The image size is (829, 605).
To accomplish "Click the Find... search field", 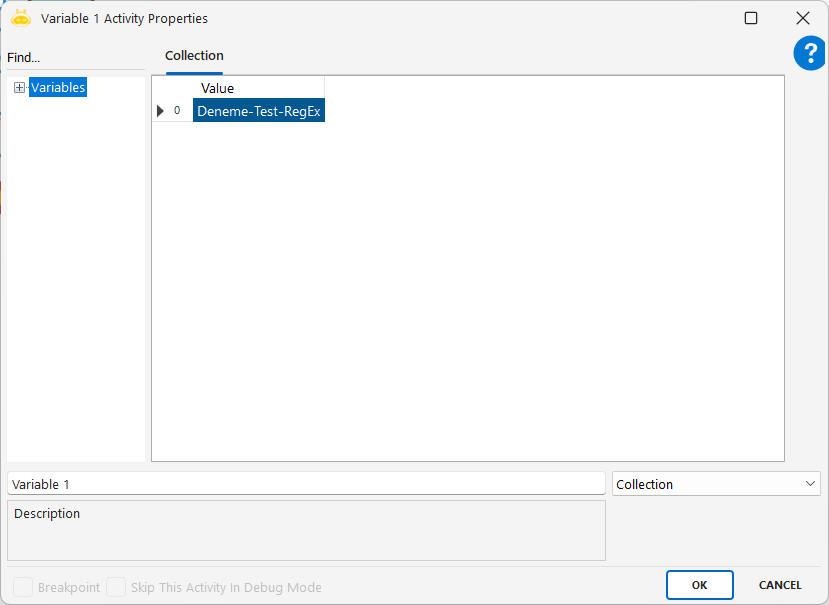I will (75, 58).
